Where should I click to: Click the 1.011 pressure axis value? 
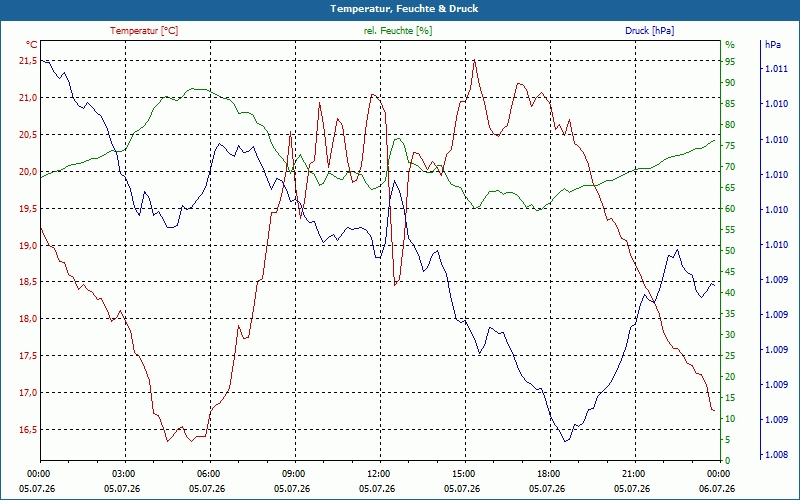(776, 68)
